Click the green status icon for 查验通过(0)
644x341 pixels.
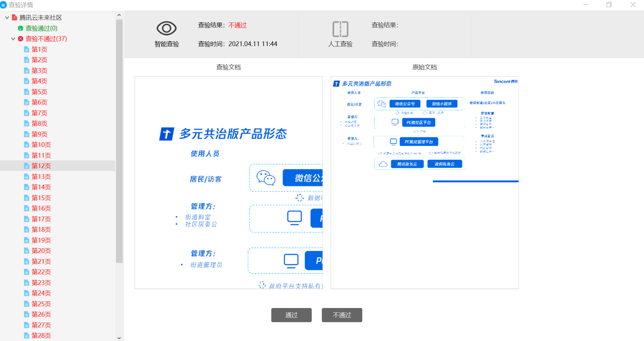21,28
